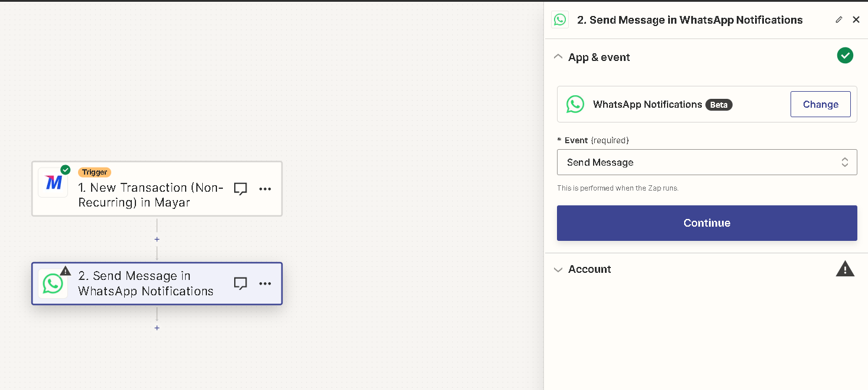Click the panel title text Send Message in WhatsApp
The width and height of the screenshot is (868, 390).
[689, 20]
